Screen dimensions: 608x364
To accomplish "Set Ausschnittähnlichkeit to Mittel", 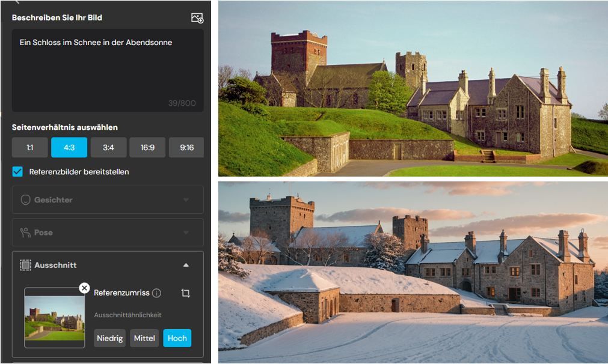I will point(144,338).
